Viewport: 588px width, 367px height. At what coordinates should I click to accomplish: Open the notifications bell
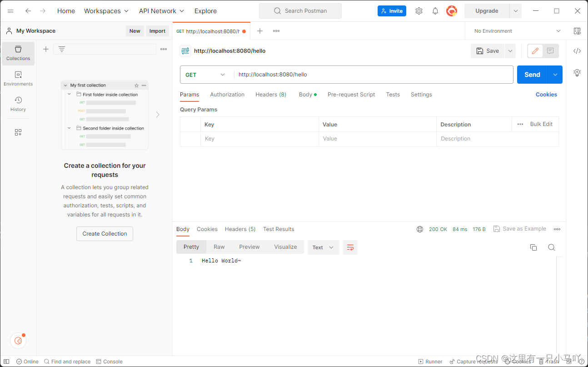[435, 11]
